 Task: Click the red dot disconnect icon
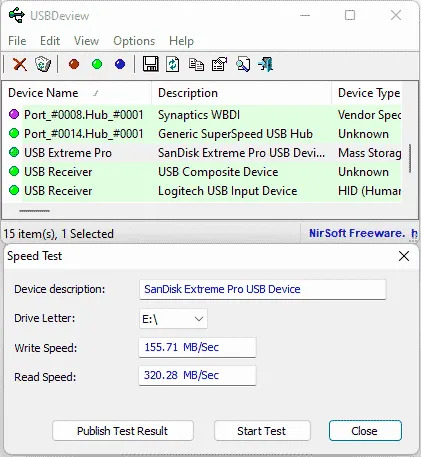pyautogui.click(x=74, y=64)
